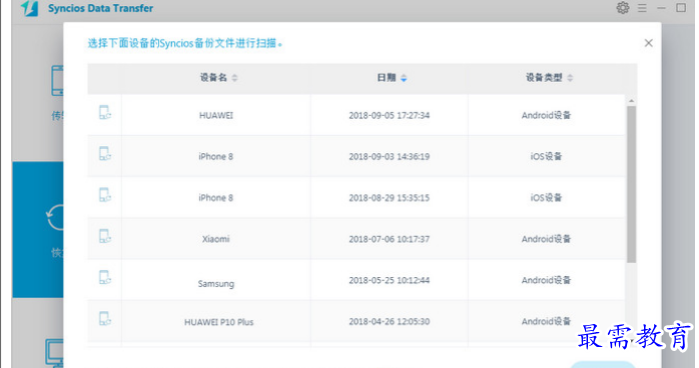
Task: Select the HUAWEI backup name
Action: pyautogui.click(x=216, y=116)
